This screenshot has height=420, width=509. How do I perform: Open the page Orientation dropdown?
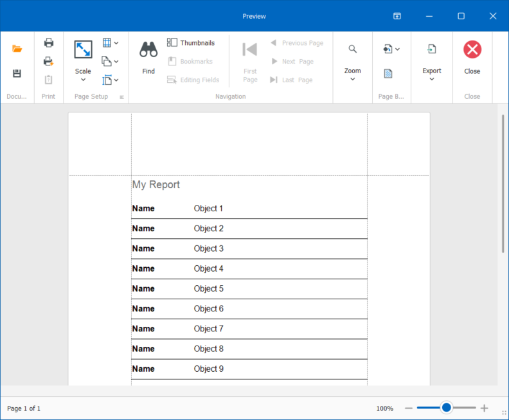(x=111, y=61)
